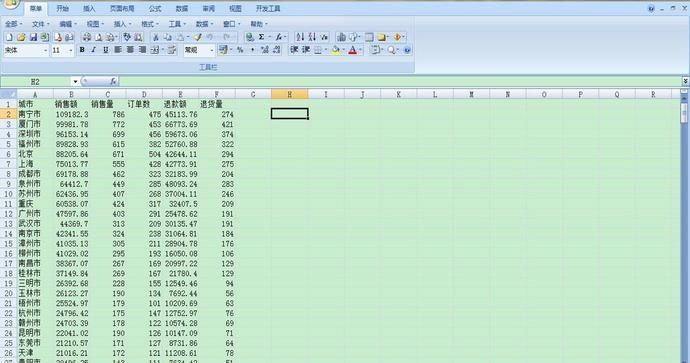Toggle Italic formatting
Viewport: 690px width, 363px height.
click(94, 50)
